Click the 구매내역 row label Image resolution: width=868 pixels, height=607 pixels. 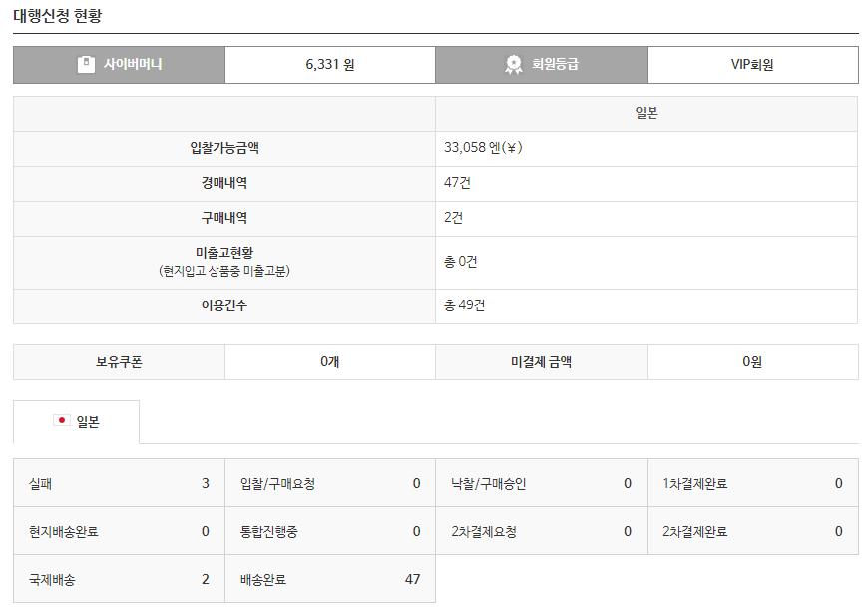pos(224,218)
